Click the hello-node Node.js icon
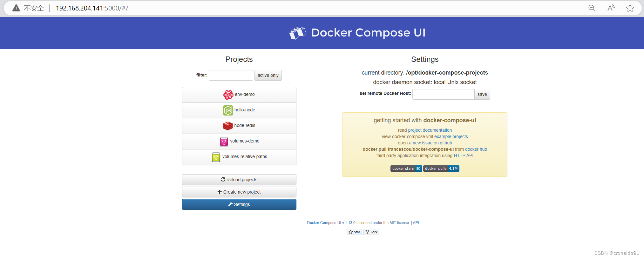 click(x=228, y=110)
